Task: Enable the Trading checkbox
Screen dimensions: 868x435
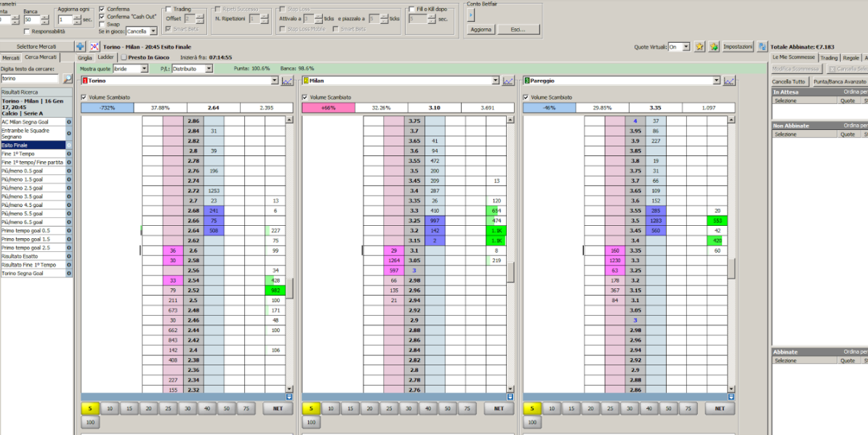Action: [169, 9]
